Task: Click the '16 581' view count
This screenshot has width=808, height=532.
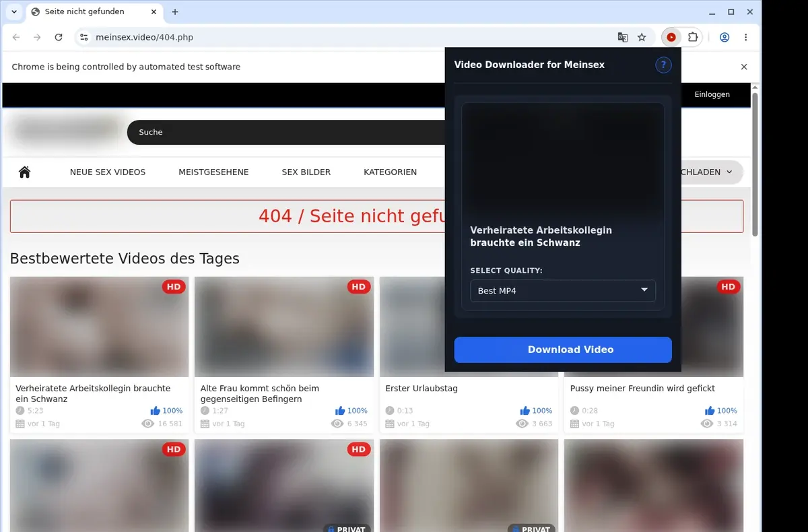Action: pos(170,424)
